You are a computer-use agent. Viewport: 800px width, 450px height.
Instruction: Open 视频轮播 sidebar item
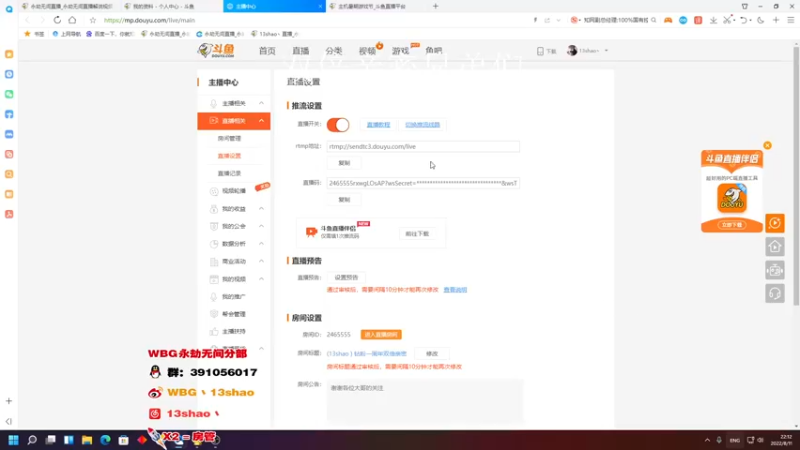[x=234, y=191]
